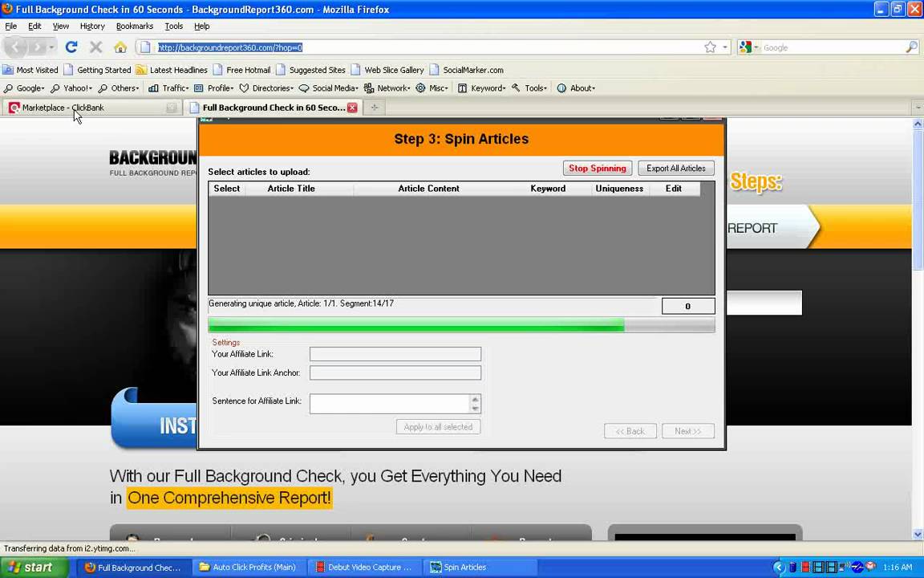Open the Getting Started bookmark
The image size is (924, 578).
[97, 70]
